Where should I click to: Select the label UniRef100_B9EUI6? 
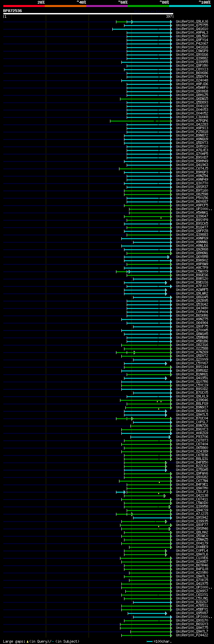click(192, 282)
